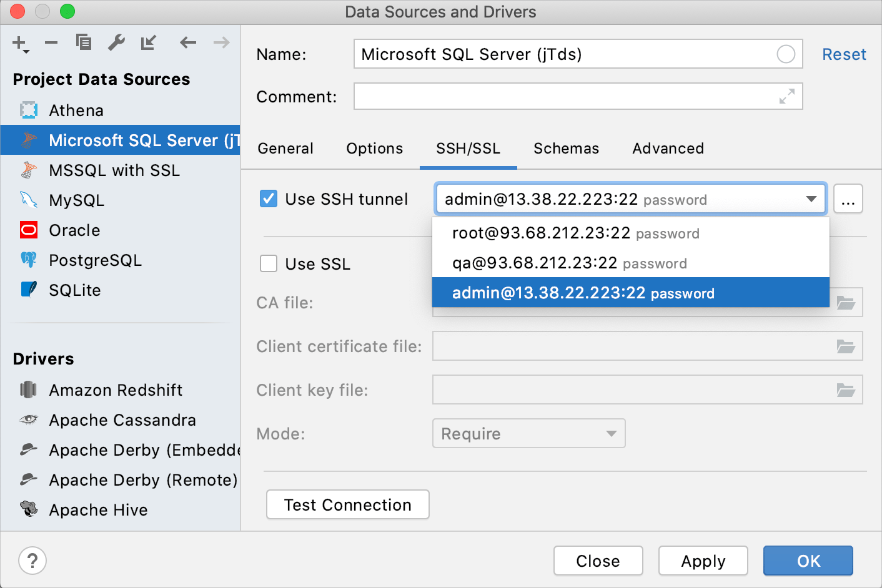The image size is (882, 588).
Task: Choose root@93.68.212.23:22 from dropdown
Action: (x=631, y=233)
